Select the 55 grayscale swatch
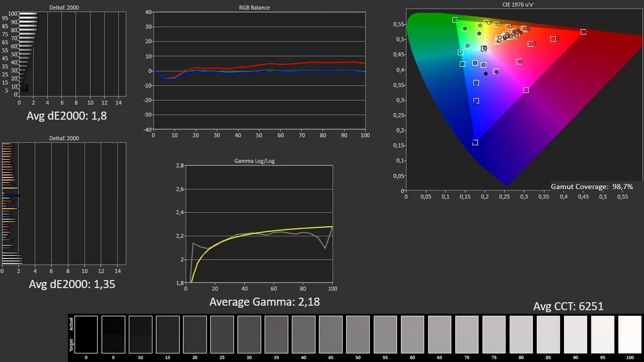The image size is (644, 362). (x=385, y=334)
